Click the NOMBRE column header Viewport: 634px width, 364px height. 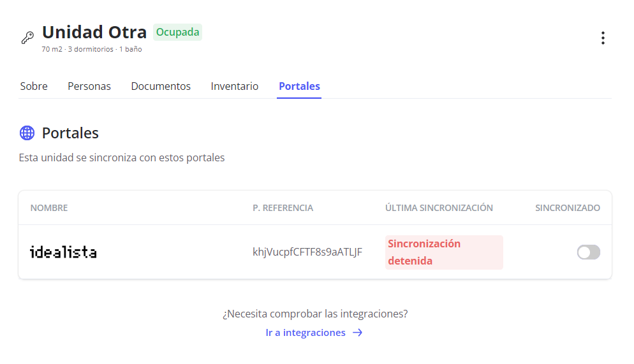(49, 208)
